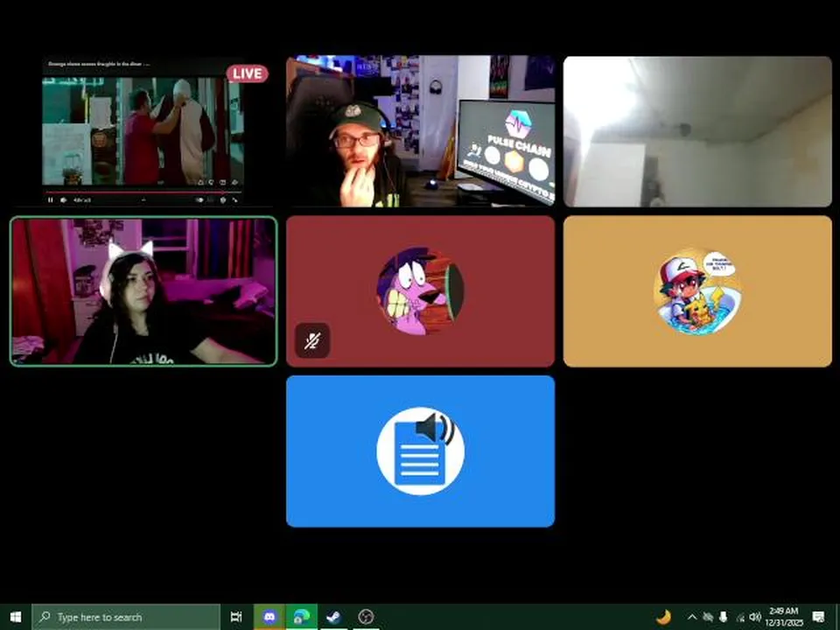Screen dimensions: 840x630
Task: Open the LIVE screen share stream tile
Action: (x=143, y=130)
